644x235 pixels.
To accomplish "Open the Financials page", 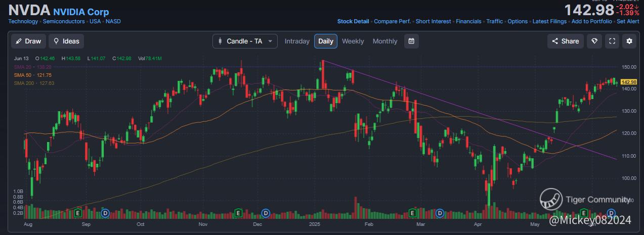I will 468,21.
